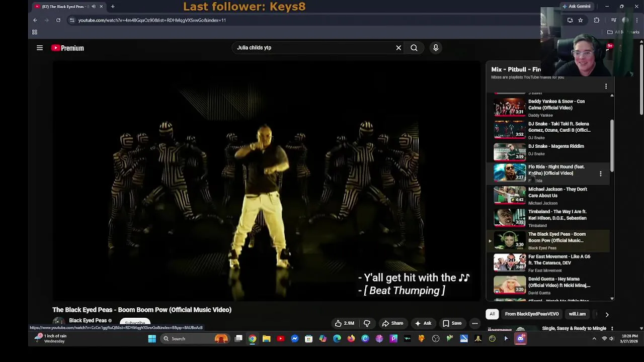Open the Mix playlist three-dot options
This screenshot has height=362, width=644.
606,86
